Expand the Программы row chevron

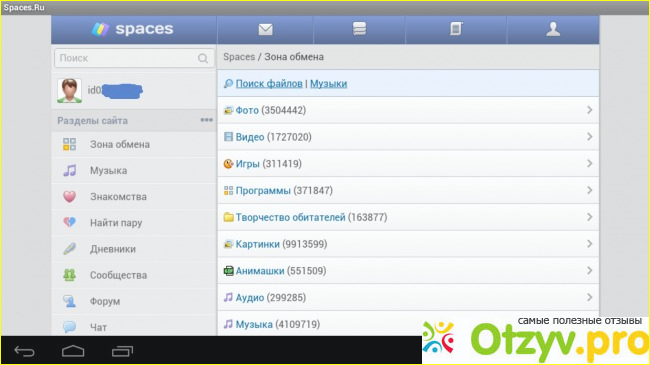pos(589,190)
